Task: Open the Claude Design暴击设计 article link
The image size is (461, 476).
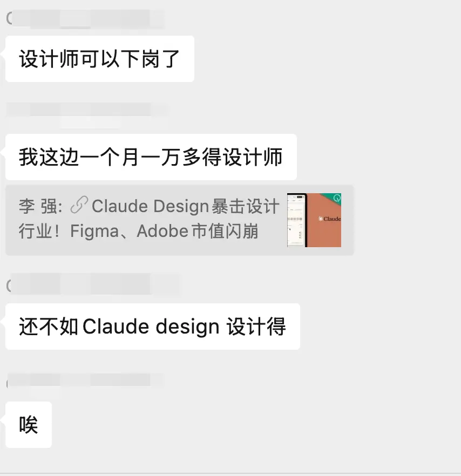Action: point(185,206)
